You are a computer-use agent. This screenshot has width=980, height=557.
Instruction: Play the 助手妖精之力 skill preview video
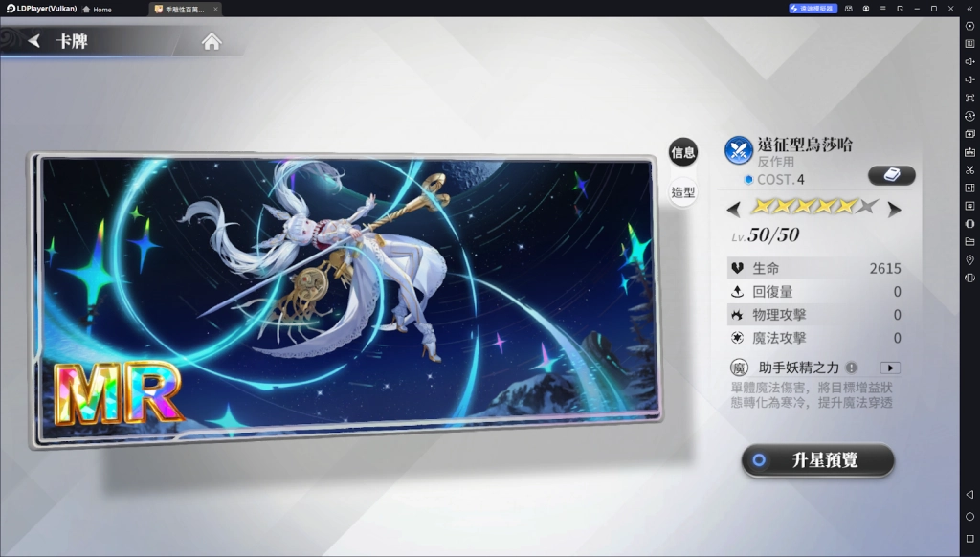pyautogui.click(x=890, y=368)
